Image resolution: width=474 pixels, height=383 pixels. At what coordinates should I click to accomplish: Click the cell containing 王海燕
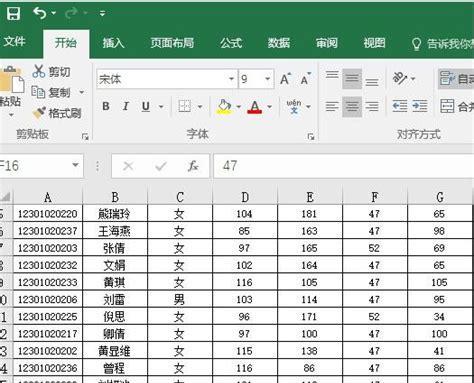115,231
